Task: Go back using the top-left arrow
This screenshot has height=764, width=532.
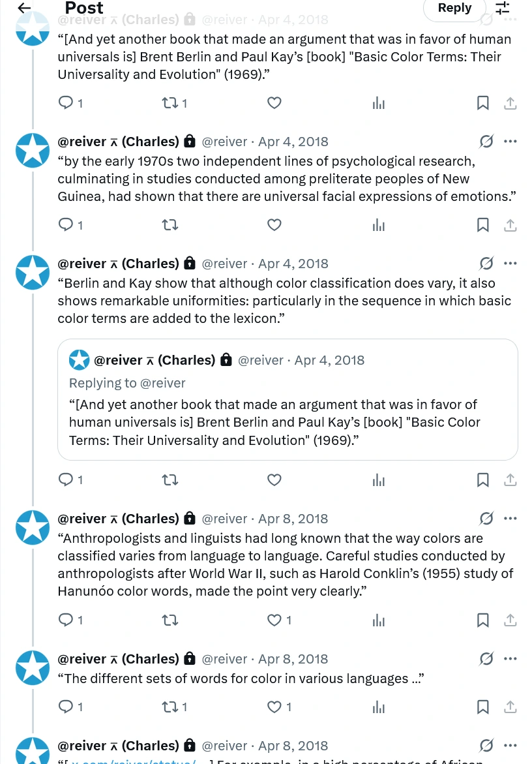Action: [24, 8]
